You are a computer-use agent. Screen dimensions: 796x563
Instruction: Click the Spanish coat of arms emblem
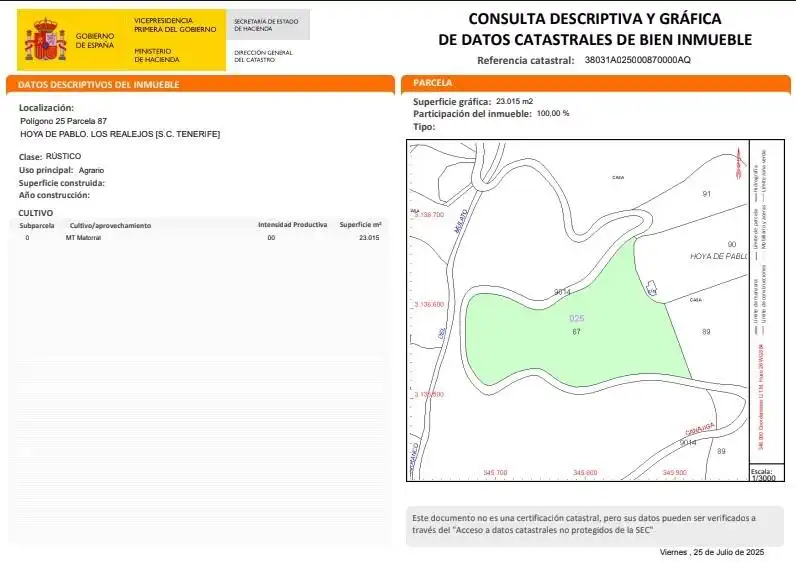point(46,40)
